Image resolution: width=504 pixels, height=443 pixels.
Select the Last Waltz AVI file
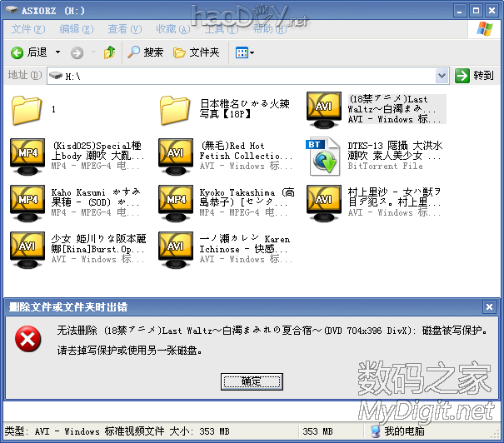coord(324,109)
